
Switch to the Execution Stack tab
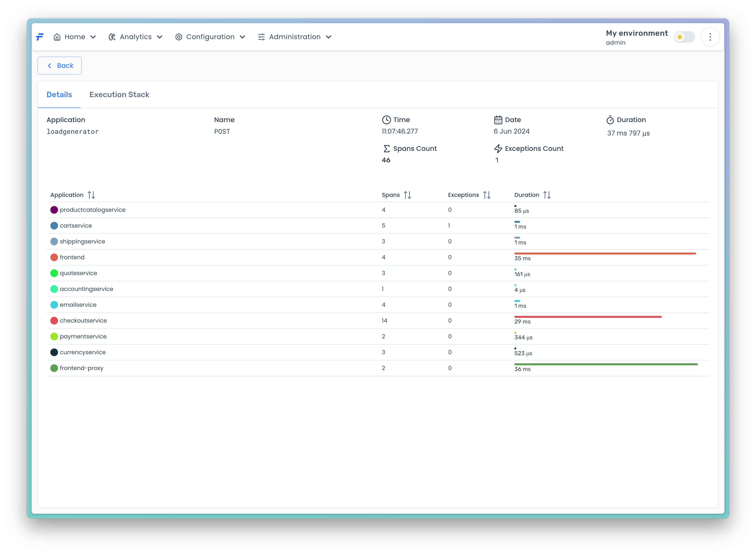pyautogui.click(x=119, y=94)
